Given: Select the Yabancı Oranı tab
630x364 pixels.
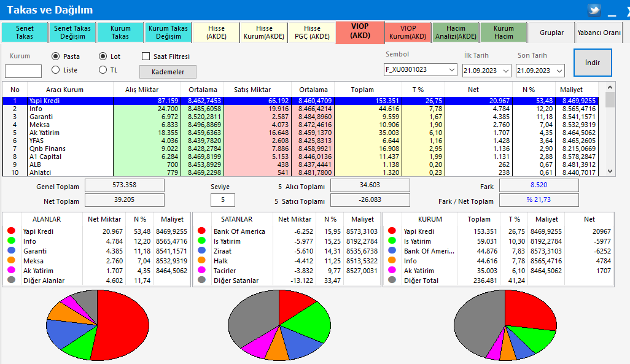Looking at the screenshot, I should [599, 33].
